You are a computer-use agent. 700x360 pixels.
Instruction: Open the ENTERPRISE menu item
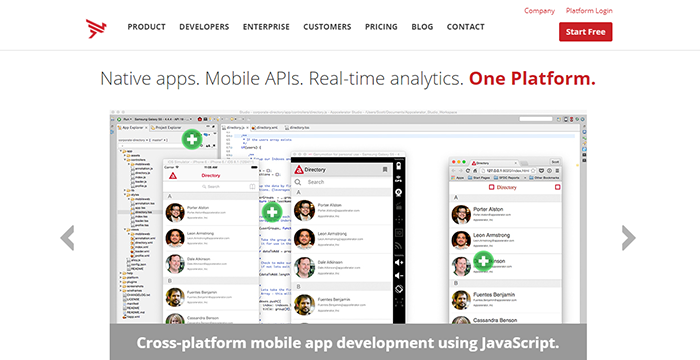click(x=266, y=27)
